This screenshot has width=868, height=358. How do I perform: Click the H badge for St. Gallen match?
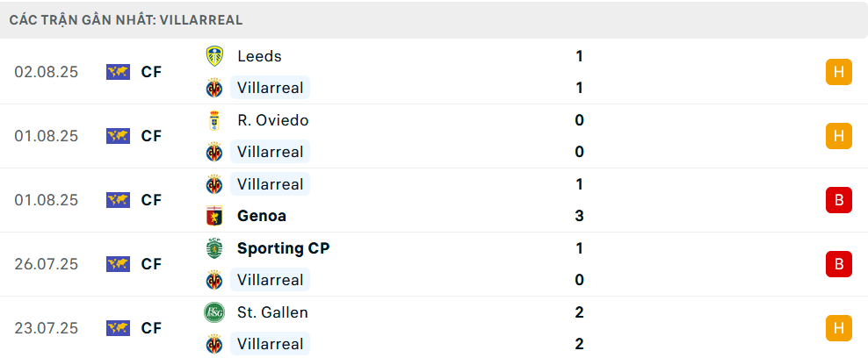839,328
